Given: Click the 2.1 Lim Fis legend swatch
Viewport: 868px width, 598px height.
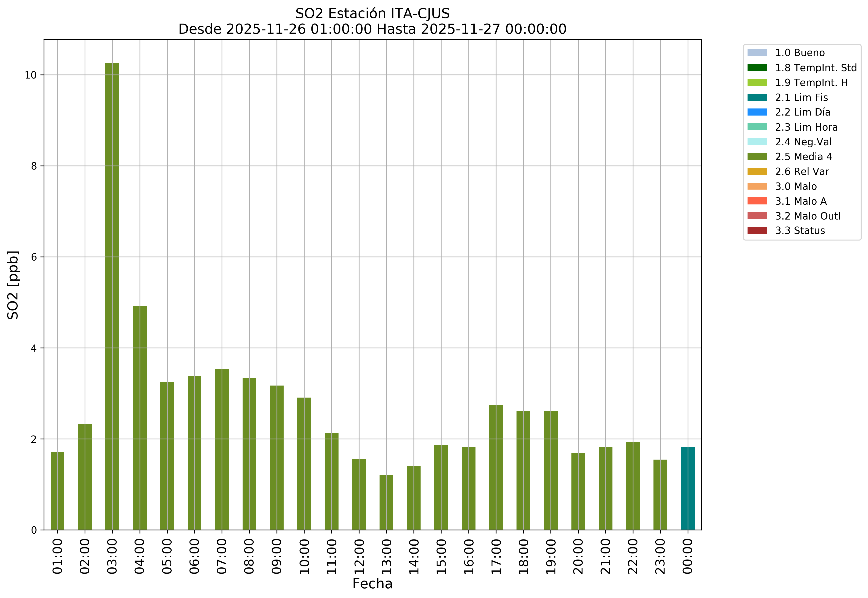Looking at the screenshot, I should [757, 97].
